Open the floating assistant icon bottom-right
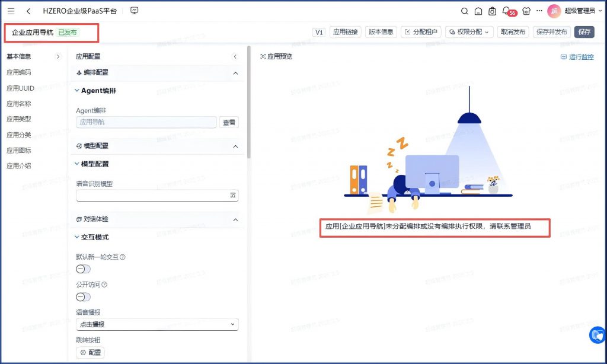 tap(597, 336)
